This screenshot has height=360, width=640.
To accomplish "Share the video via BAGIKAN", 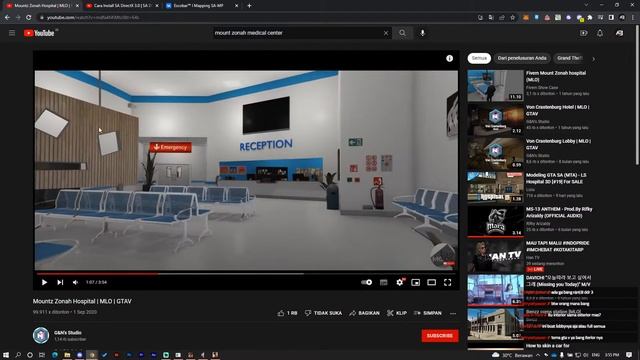I will click(x=364, y=313).
